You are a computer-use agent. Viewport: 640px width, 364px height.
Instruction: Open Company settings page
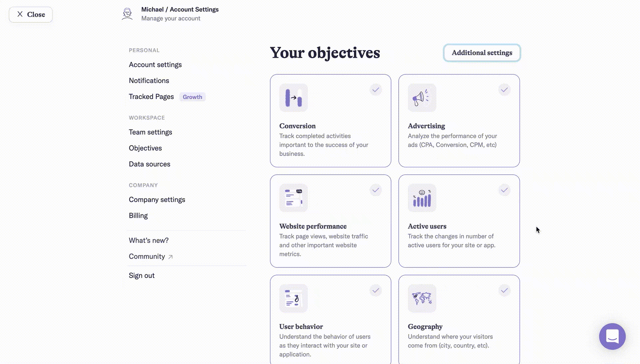pyautogui.click(x=157, y=200)
